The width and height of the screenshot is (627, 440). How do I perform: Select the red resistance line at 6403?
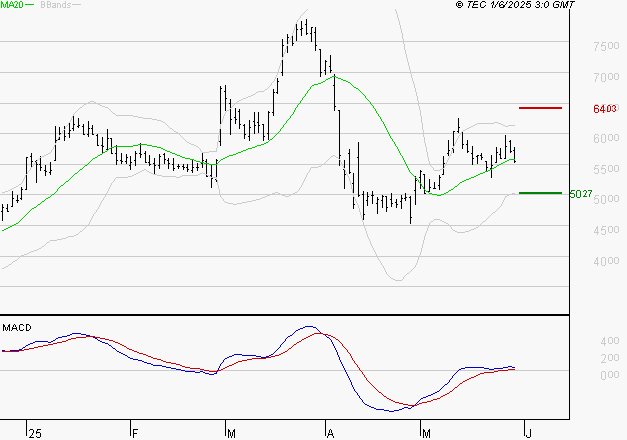[540, 107]
